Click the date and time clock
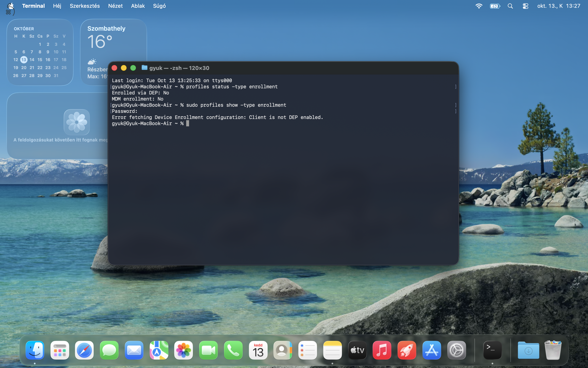588x368 pixels. click(559, 6)
